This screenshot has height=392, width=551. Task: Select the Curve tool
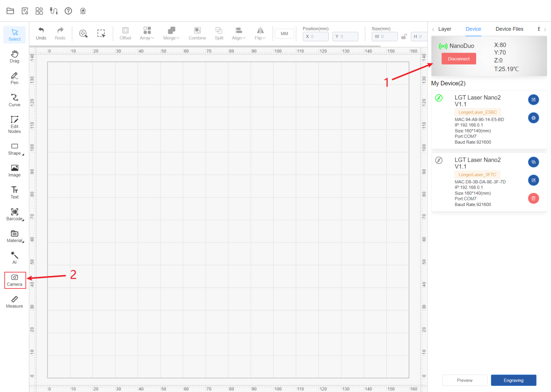pyautogui.click(x=14, y=100)
